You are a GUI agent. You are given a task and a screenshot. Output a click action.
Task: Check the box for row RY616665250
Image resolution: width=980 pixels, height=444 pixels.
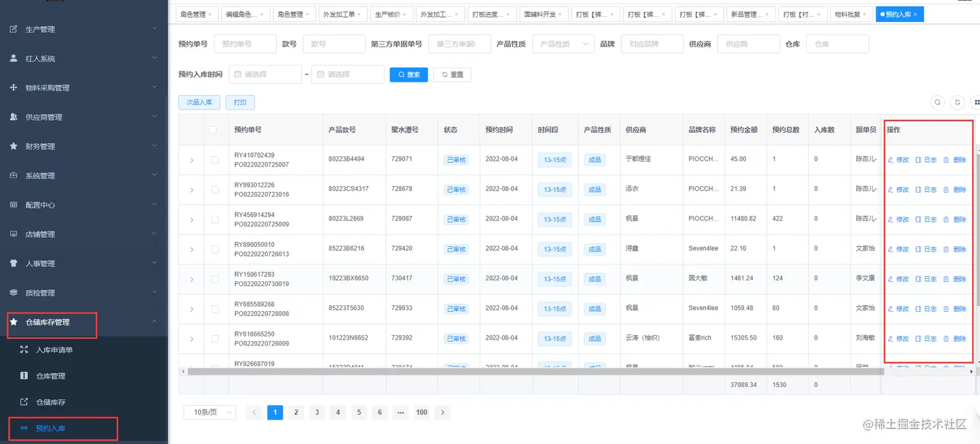coord(215,339)
